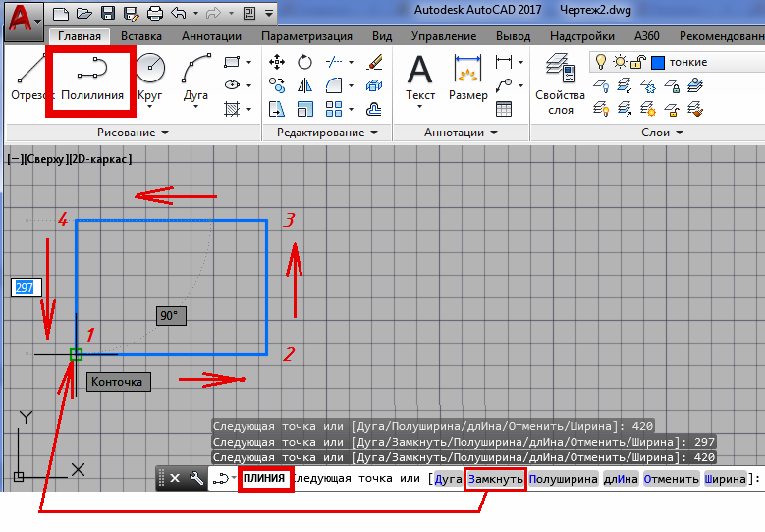The width and height of the screenshot is (765, 532).
Task: Click the Замкнуть command option
Action: click(495, 479)
